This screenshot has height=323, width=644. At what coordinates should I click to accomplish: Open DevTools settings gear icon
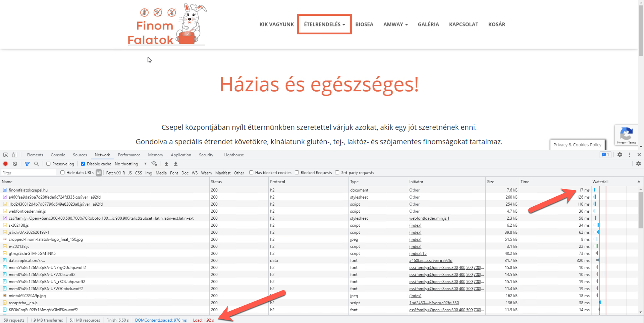click(620, 155)
